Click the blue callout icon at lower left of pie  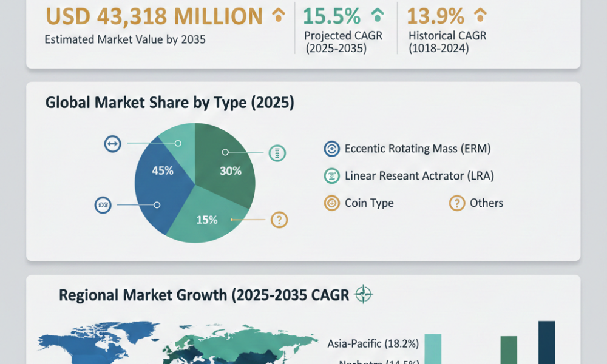pos(103,205)
